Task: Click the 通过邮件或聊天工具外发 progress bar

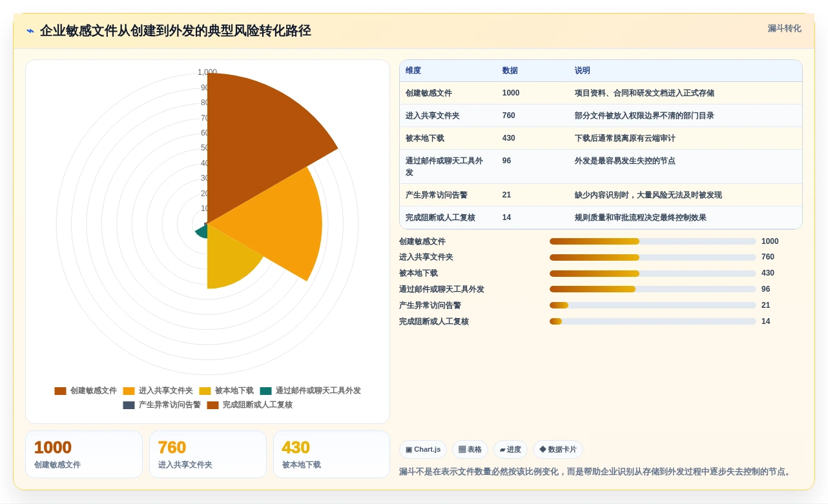Action: (653, 289)
